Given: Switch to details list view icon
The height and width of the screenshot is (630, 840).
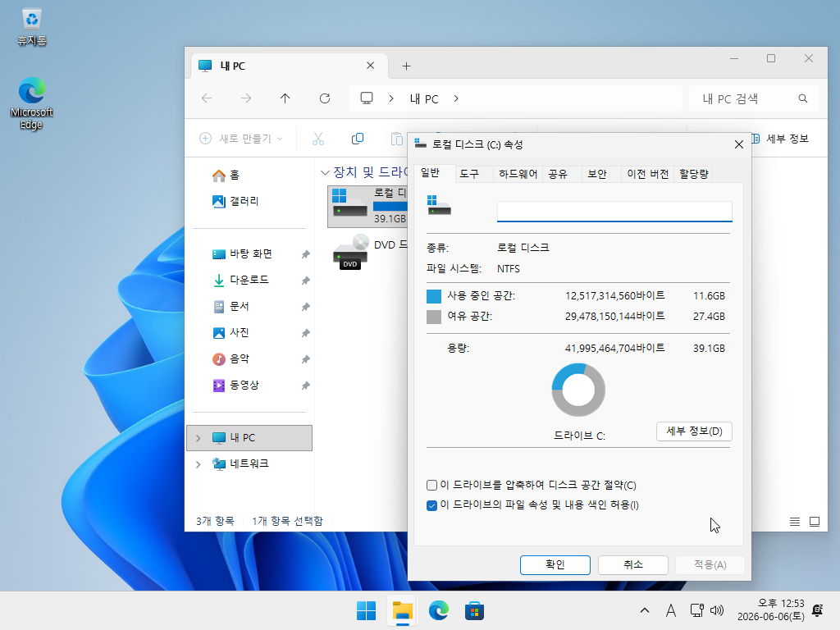Looking at the screenshot, I should pos(794,521).
